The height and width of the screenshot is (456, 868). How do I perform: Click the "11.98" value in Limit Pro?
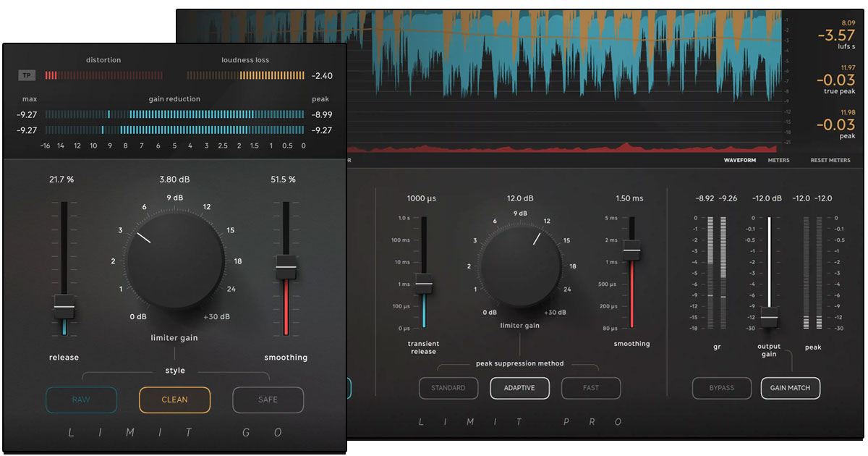pos(848,112)
